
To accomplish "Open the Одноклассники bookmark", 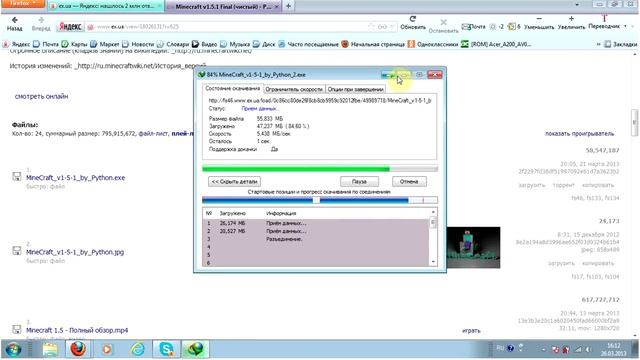I will (x=433, y=44).
